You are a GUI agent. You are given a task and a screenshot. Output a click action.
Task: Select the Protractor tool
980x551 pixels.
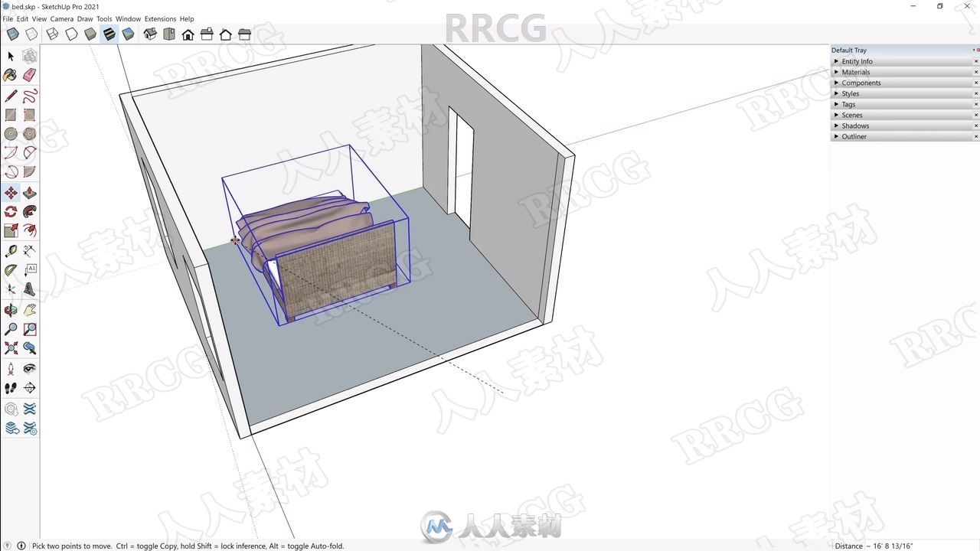(11, 270)
